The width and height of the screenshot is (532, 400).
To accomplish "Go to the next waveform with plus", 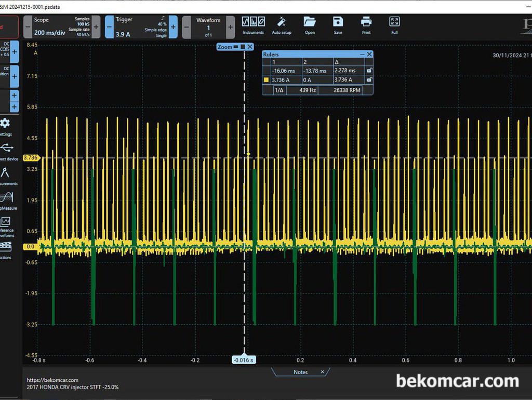I will coord(230,27).
